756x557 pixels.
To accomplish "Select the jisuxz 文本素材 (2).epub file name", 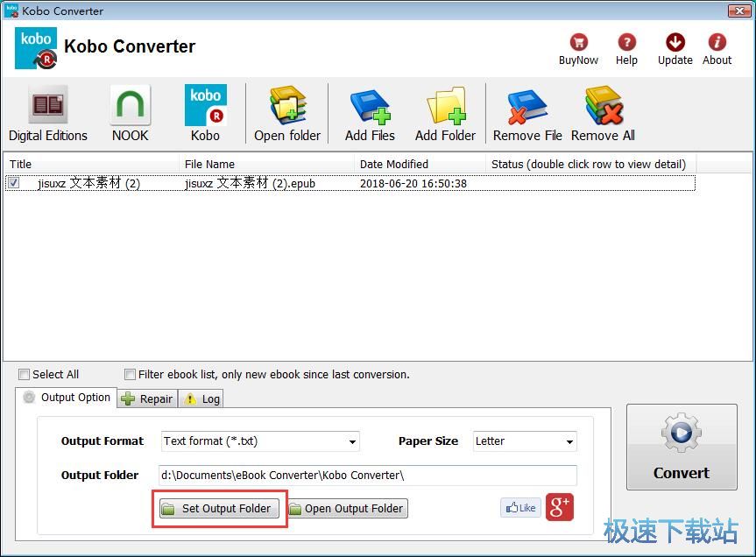I will coord(250,184).
